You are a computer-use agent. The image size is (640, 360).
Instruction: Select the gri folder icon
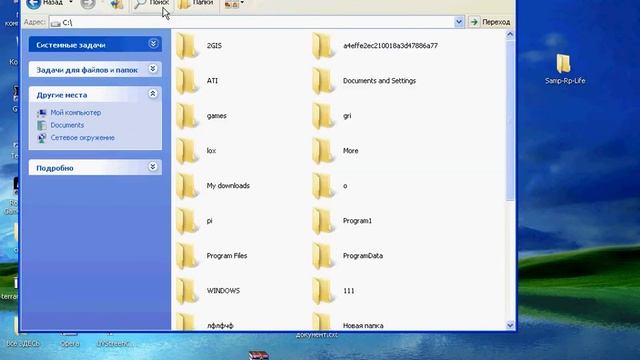[x=324, y=116]
